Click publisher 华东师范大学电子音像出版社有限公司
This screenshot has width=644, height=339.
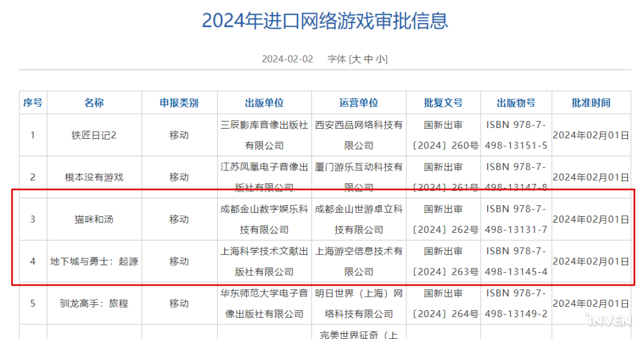(x=264, y=304)
